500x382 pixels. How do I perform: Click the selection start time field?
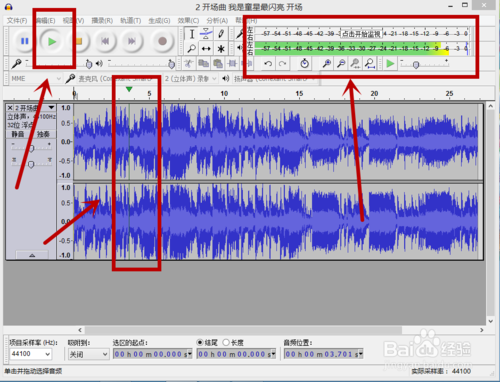click(153, 354)
